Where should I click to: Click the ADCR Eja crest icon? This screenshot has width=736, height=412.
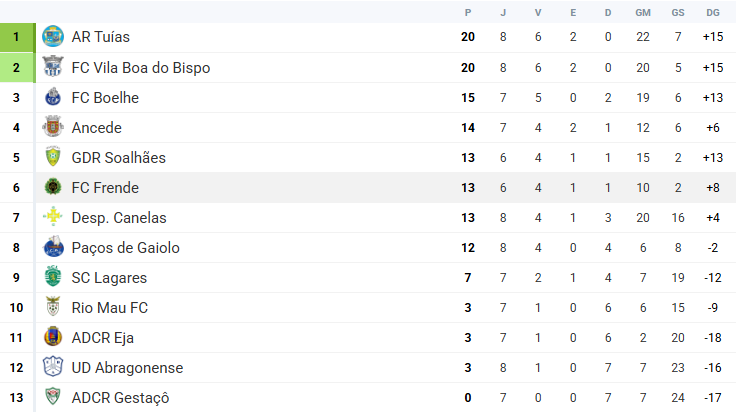click(53, 338)
